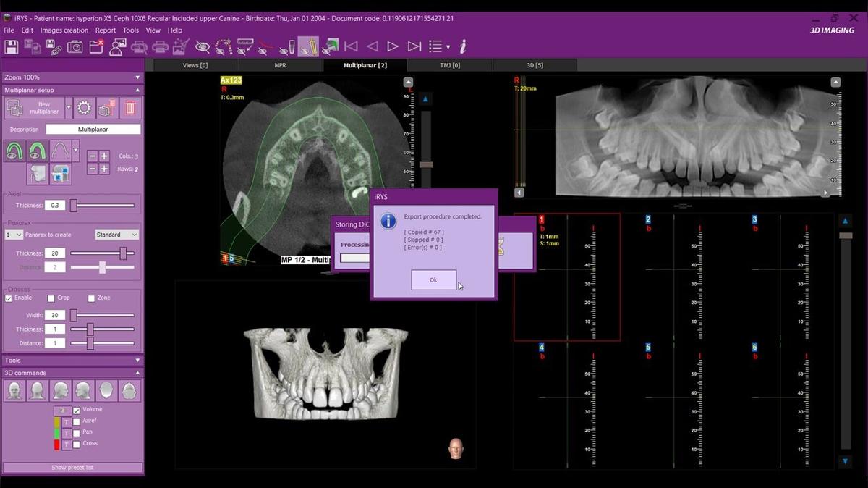This screenshot has height=488, width=868.
Task: Uncheck the Enable checkbox in Crosses
Action: click(9, 298)
